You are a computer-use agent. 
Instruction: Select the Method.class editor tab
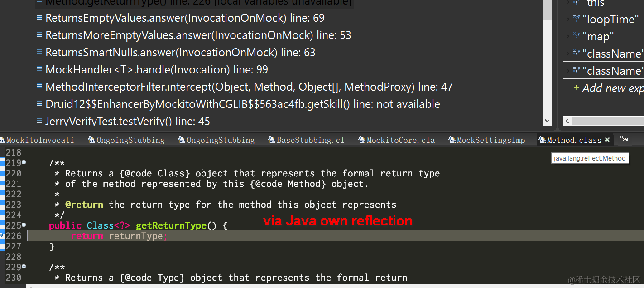(x=574, y=140)
